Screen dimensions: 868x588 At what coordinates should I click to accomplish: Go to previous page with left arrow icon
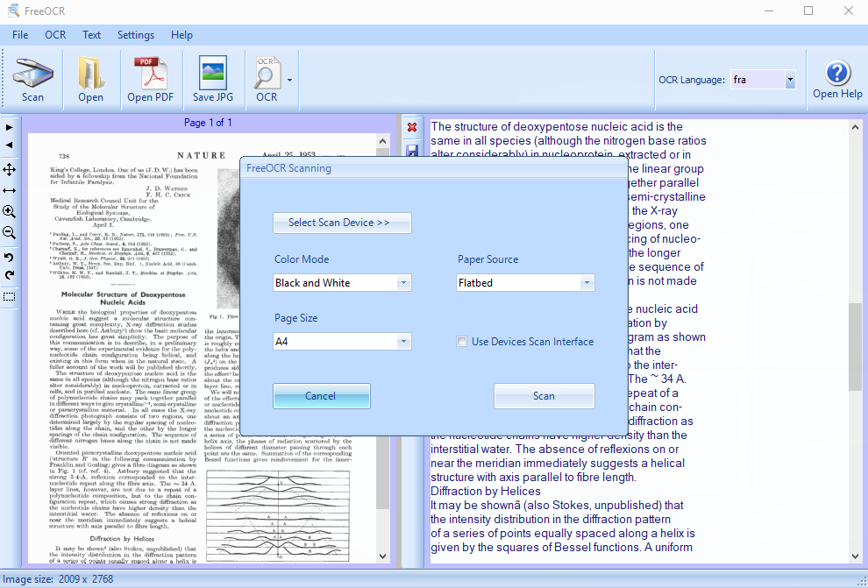coord(9,145)
